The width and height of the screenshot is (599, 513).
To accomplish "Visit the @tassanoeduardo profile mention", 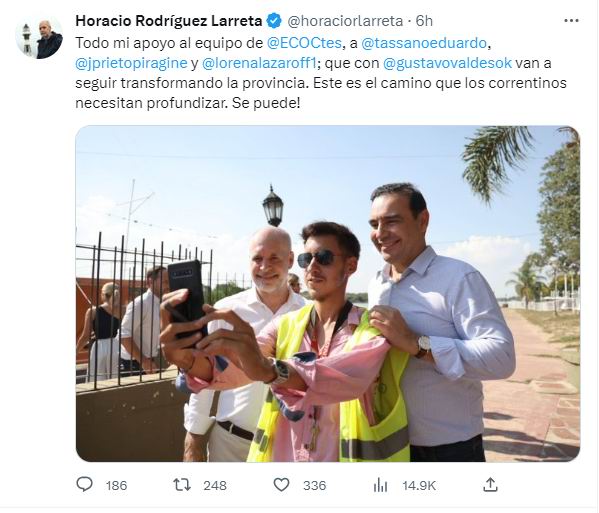I will [x=424, y=43].
